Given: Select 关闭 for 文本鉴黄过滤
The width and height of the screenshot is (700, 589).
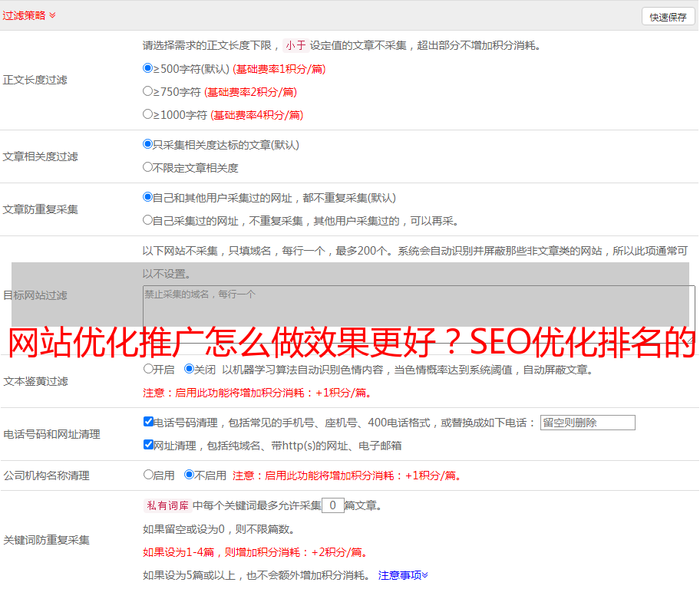Looking at the screenshot, I should pyautogui.click(x=190, y=369).
